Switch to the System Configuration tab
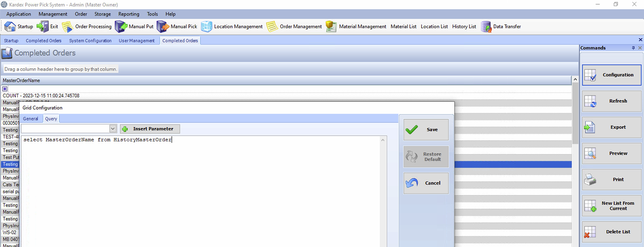This screenshot has width=644, height=247. click(x=90, y=40)
